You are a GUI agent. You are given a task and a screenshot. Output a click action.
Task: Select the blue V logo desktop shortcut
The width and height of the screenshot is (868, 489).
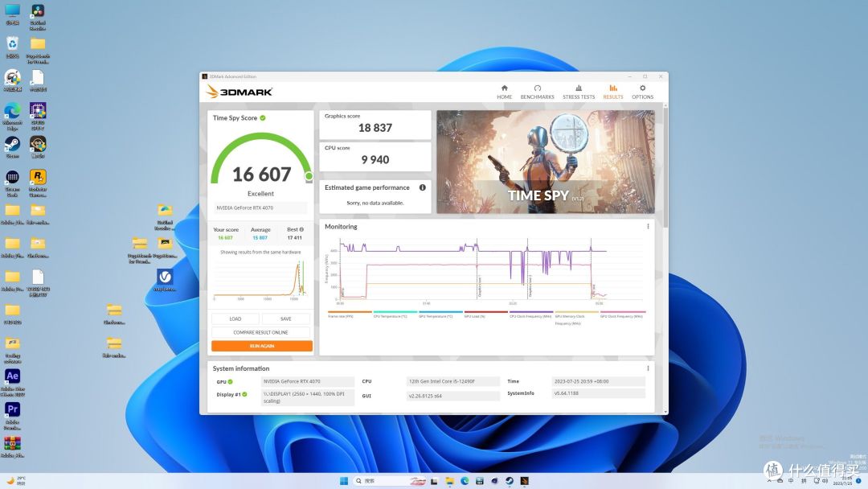(165, 280)
